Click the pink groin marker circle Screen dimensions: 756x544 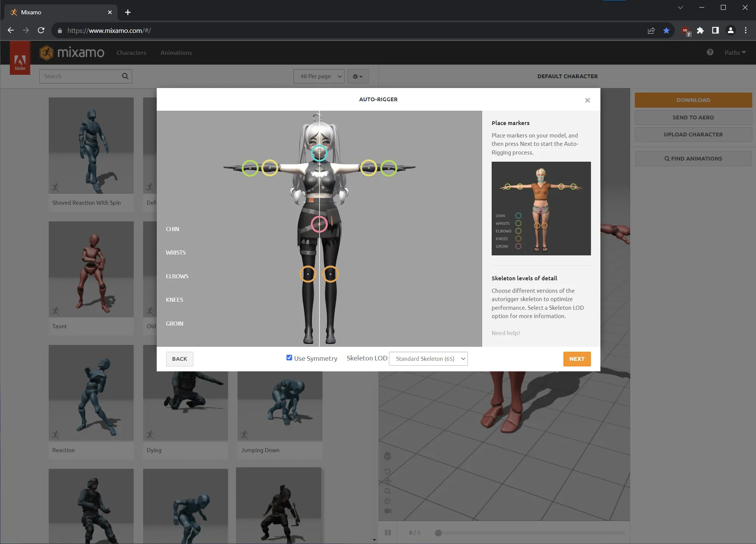pos(319,224)
